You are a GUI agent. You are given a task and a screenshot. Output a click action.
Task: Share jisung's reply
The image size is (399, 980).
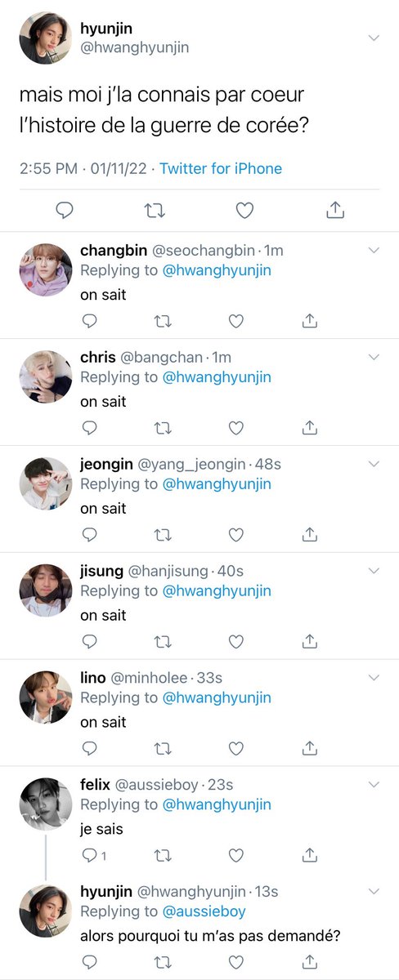point(310,641)
